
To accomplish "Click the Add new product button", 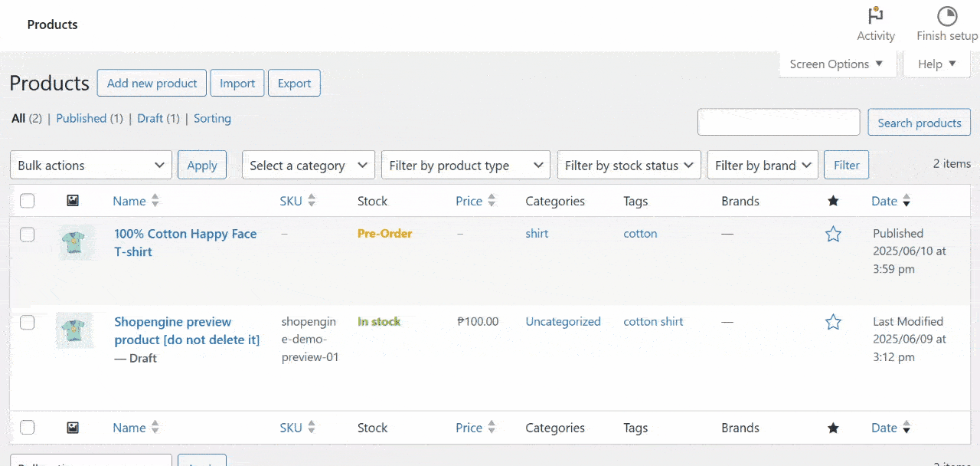I will coord(152,84).
